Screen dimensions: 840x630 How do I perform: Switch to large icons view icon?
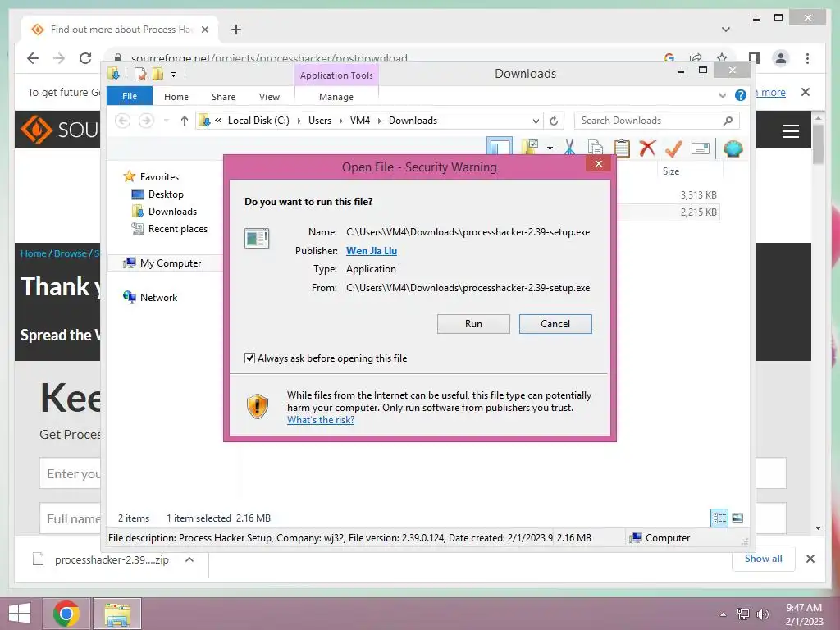[737, 518]
